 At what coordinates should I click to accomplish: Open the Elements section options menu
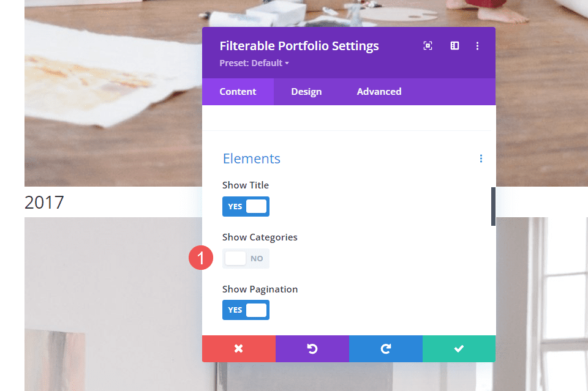click(x=481, y=158)
